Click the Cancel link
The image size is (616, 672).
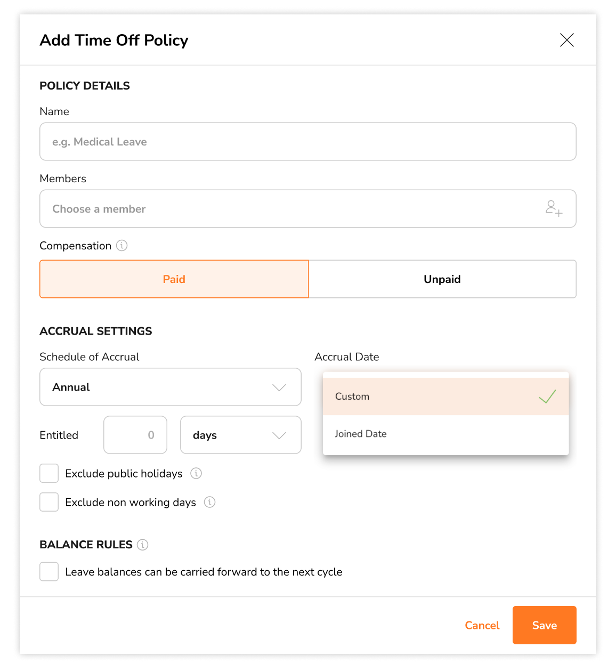482,625
